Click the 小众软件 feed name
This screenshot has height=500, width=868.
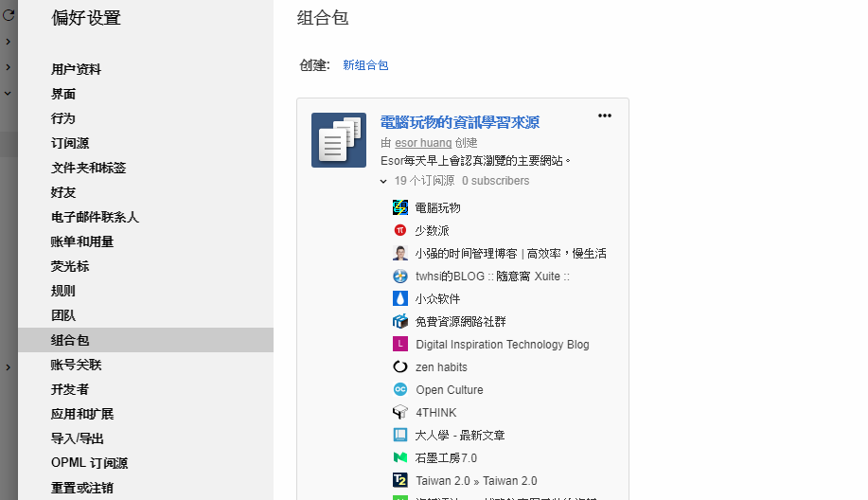(x=437, y=299)
